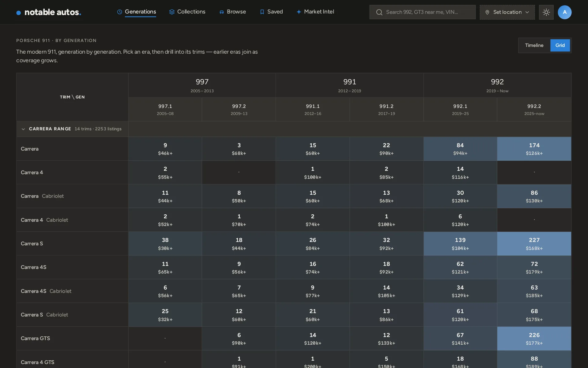The height and width of the screenshot is (368, 588).
Task: Open the Set location dropdown
Action: coord(507,12)
